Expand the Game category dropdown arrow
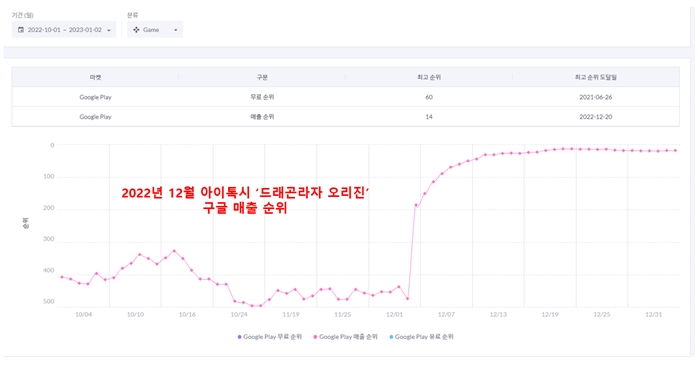The height and width of the screenshot is (365, 700). 175,30
